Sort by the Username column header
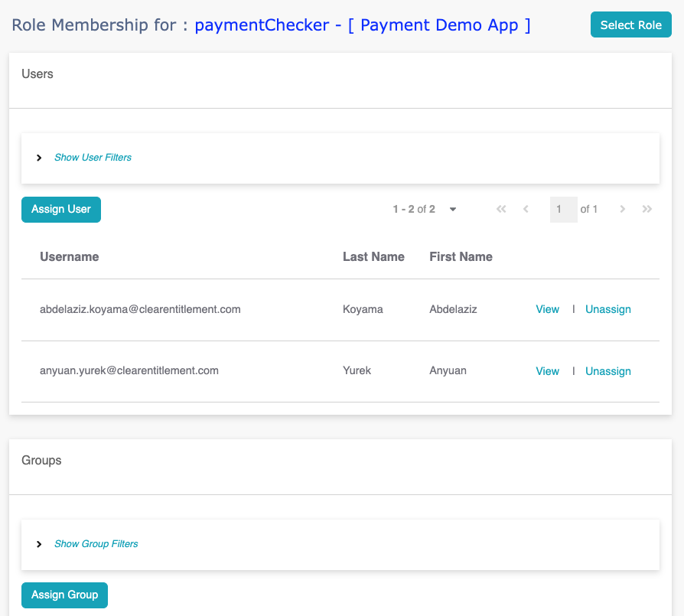 [70, 256]
